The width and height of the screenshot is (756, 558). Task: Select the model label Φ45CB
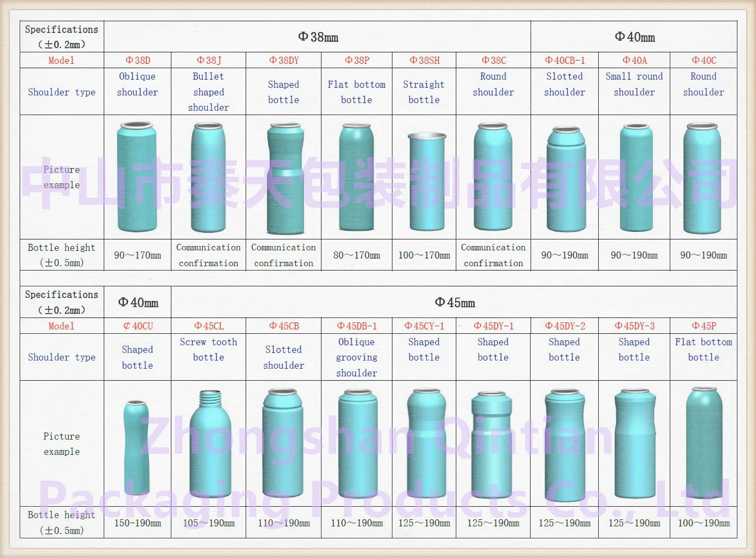284,326
